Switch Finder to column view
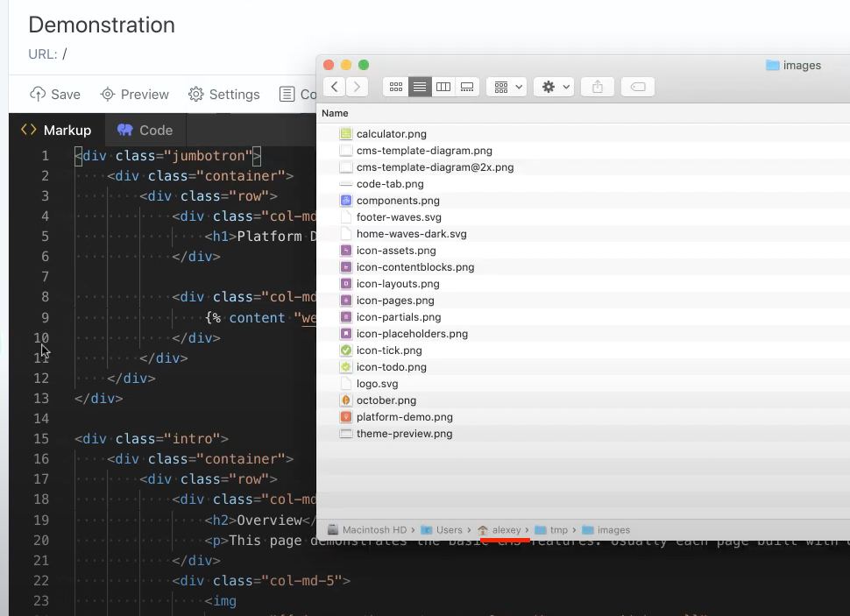Image resolution: width=850 pixels, height=616 pixels. point(443,87)
